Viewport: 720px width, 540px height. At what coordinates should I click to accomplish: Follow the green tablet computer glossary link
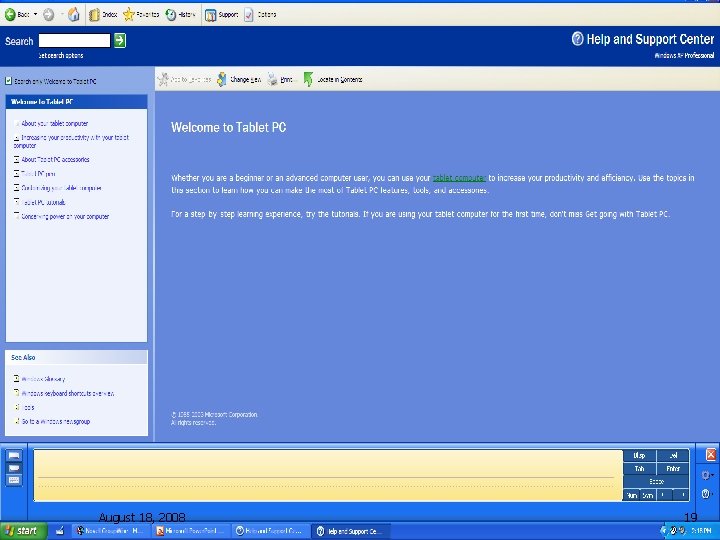(459, 178)
